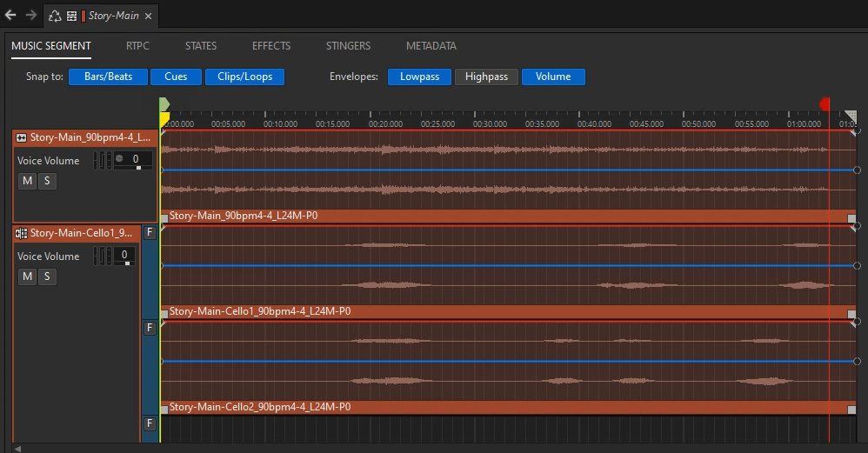The width and height of the screenshot is (868, 453).
Task: Click the back navigation arrow
Action: click(x=10, y=16)
